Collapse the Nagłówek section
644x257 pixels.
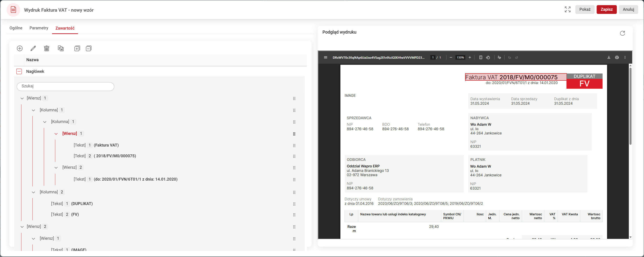click(x=19, y=71)
